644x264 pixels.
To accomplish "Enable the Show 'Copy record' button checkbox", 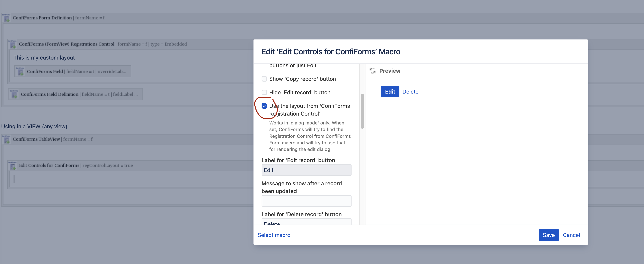I will pyautogui.click(x=264, y=79).
